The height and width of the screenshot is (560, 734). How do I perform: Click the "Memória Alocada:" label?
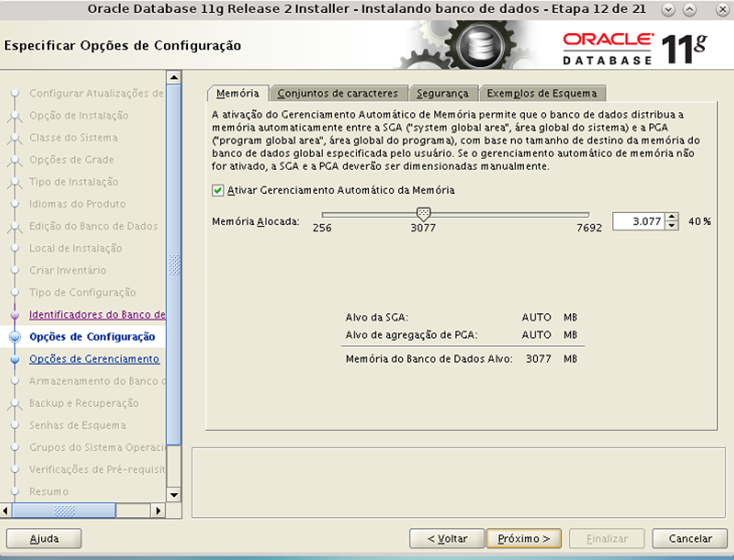pos(256,221)
